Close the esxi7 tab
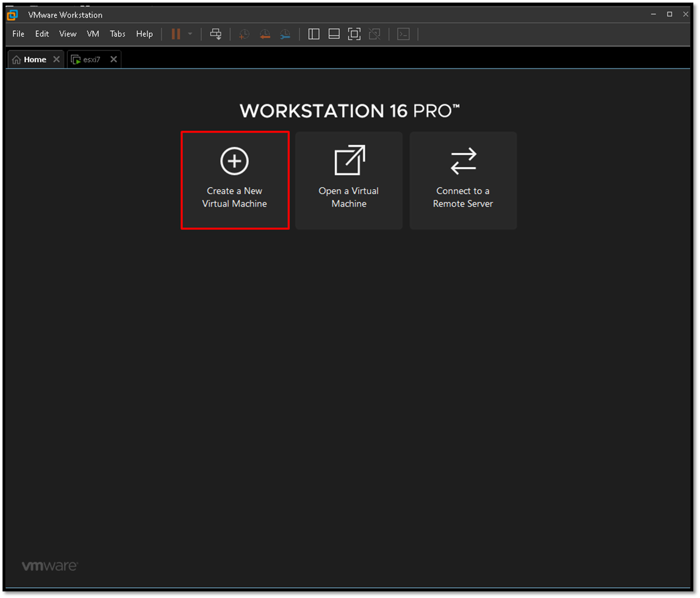 tap(113, 59)
